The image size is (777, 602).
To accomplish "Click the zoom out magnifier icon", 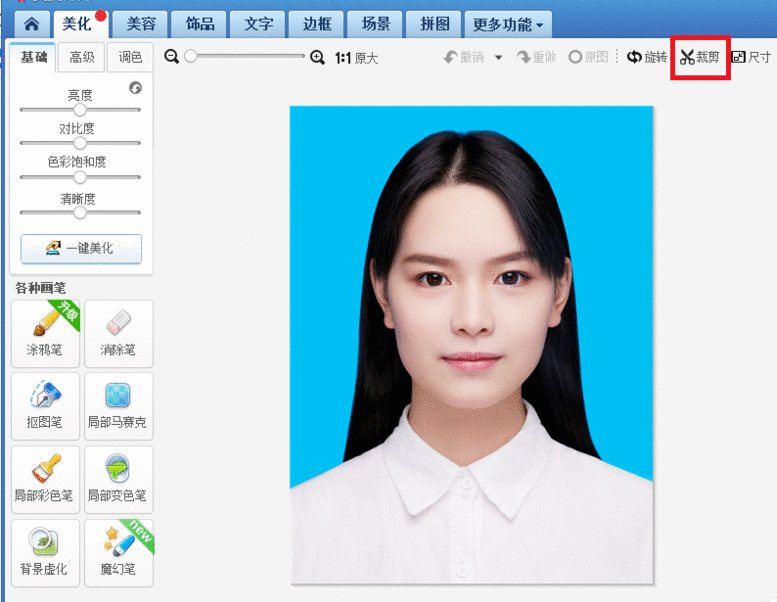I will pos(171,57).
